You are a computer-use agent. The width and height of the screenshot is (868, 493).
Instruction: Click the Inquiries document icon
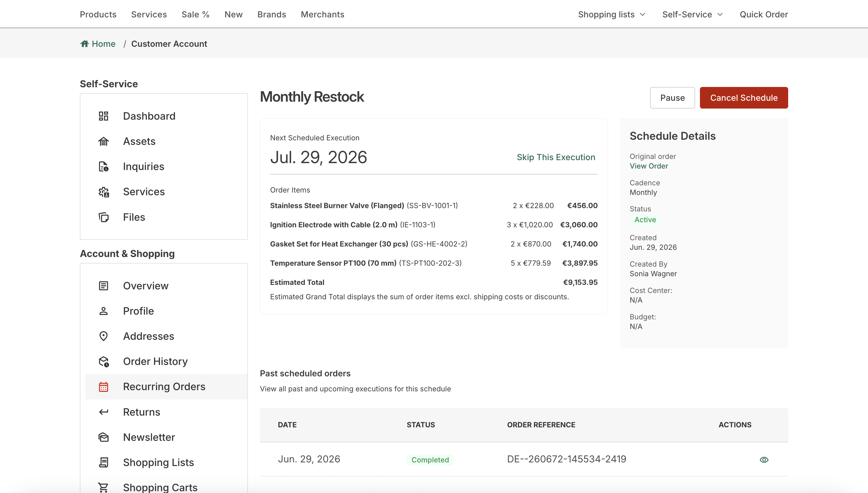pos(103,167)
